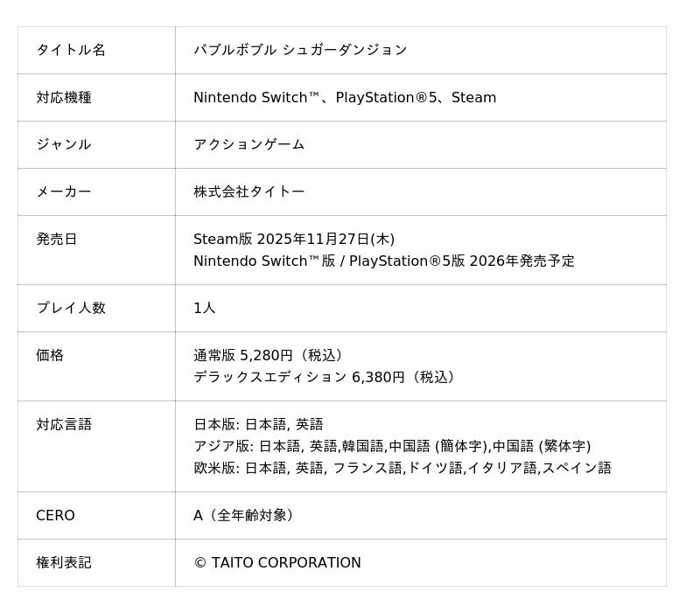Screen dimensions: 700x613
Task: Click the © TAITO CORPORATION copyright text
Action: pyautogui.click(x=277, y=562)
